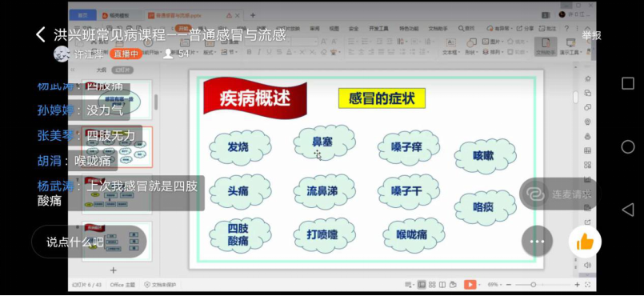Open the 开发工具 ribbon tab
The width and height of the screenshot is (644, 296).
[x=378, y=29]
